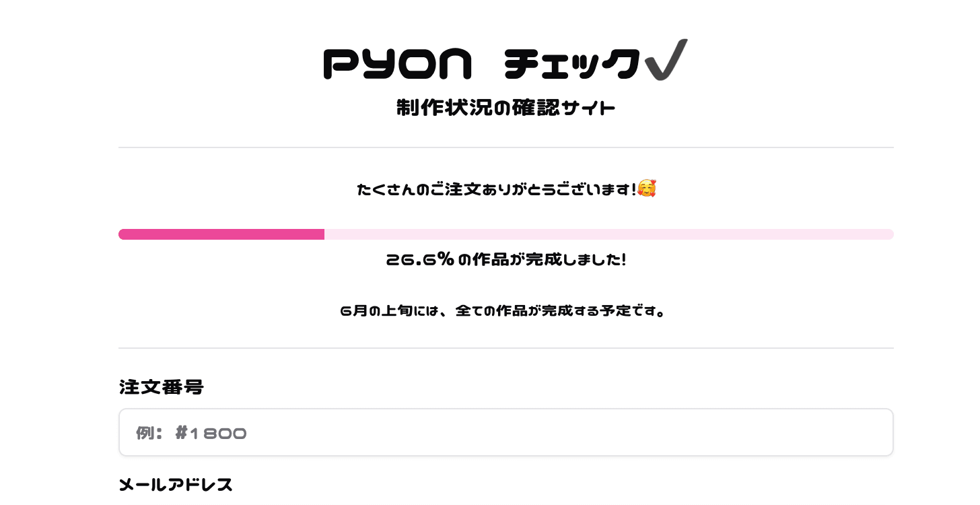Image resolution: width=980 pixels, height=505 pixels.
Task: Click the divider line below the subtitle
Action: pos(506,147)
